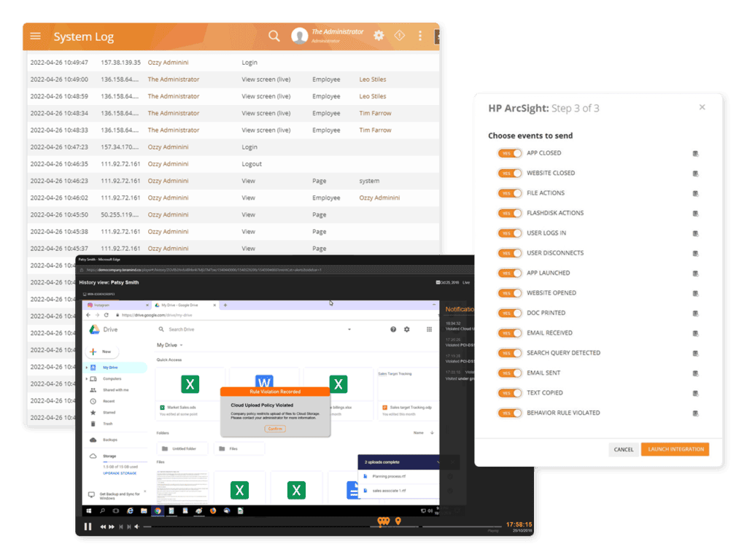The width and height of the screenshot is (747, 560).
Task: Click the Search Drive input field
Action: 255,330
